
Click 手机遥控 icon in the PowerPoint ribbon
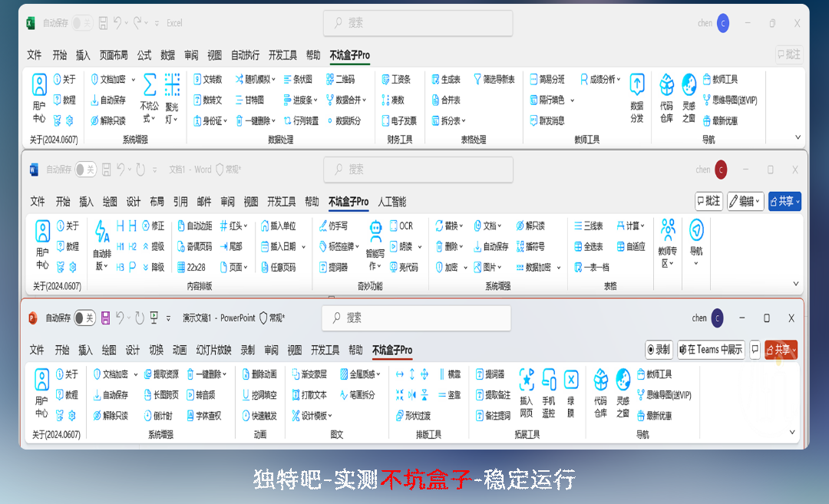[x=549, y=394]
